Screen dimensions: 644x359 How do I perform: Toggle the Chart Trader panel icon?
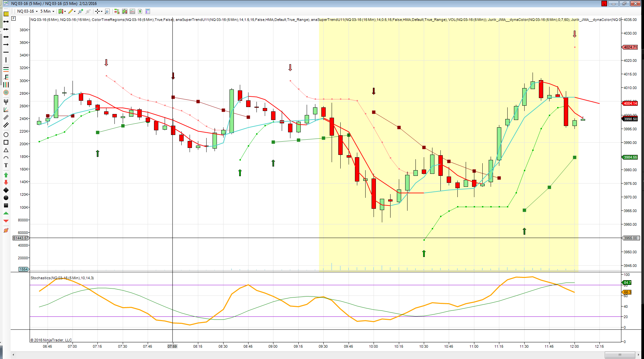click(x=117, y=11)
